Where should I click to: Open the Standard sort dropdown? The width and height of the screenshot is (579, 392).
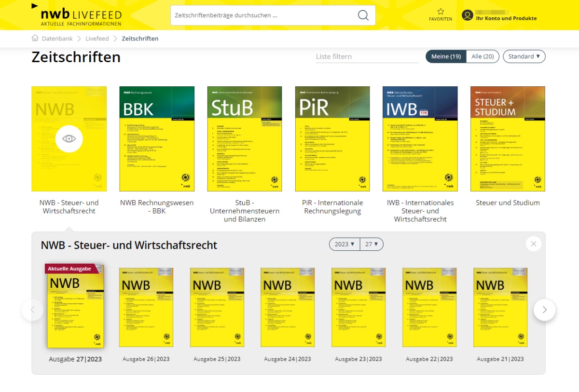point(524,56)
